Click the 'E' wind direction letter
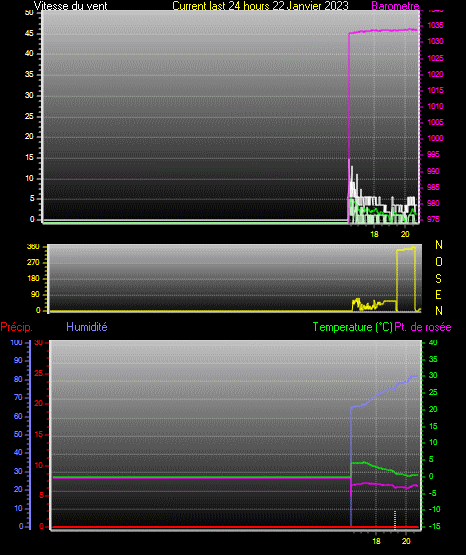The image size is (466, 555). click(438, 295)
